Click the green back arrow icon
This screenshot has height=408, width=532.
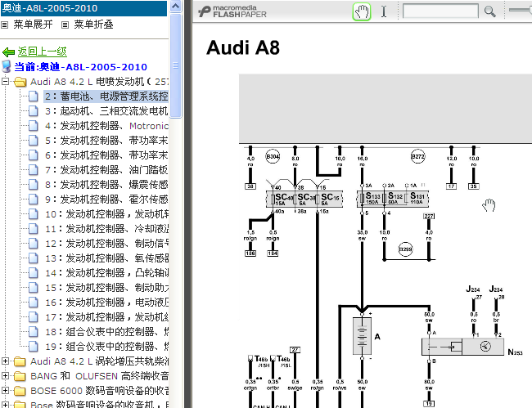[8, 52]
